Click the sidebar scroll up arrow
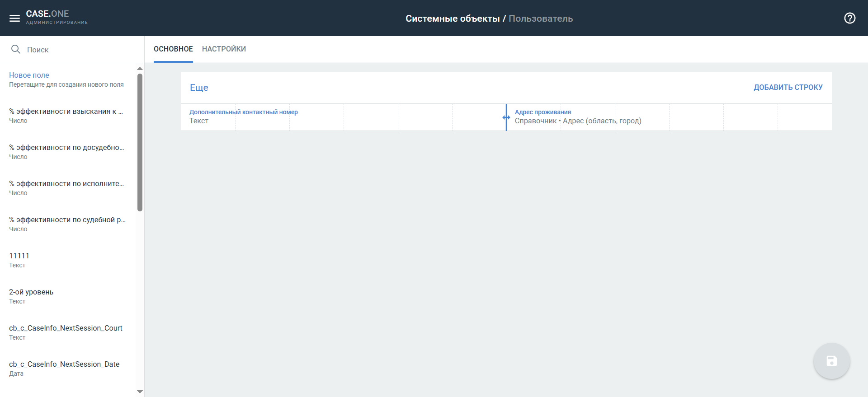Image resolution: width=868 pixels, height=397 pixels. (x=140, y=69)
